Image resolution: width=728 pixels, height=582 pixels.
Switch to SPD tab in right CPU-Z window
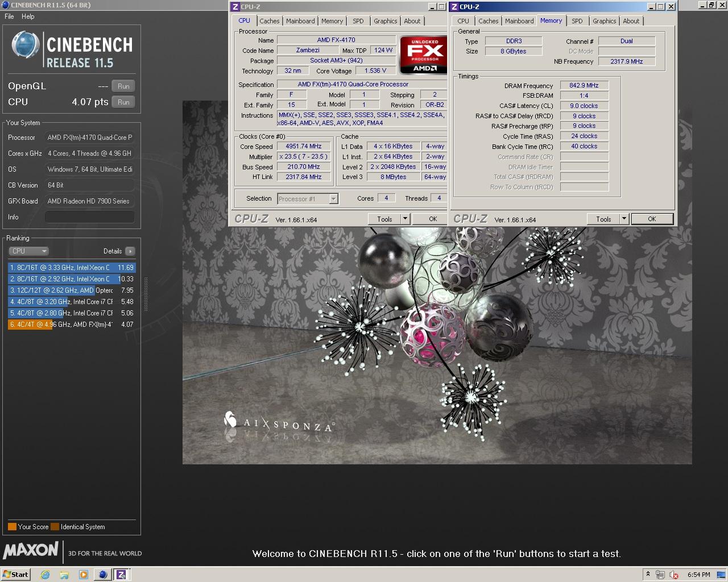(577, 21)
